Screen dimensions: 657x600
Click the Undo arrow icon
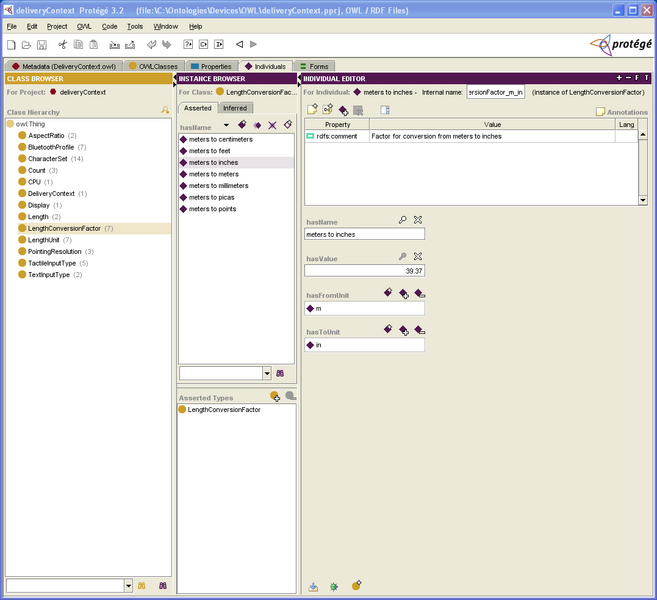(x=151, y=44)
